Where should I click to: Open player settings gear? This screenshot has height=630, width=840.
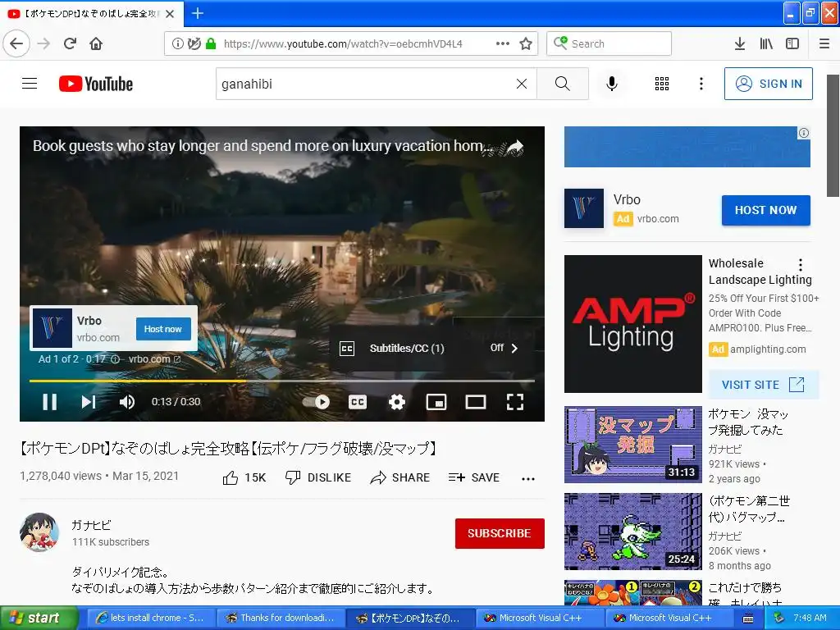pyautogui.click(x=397, y=402)
